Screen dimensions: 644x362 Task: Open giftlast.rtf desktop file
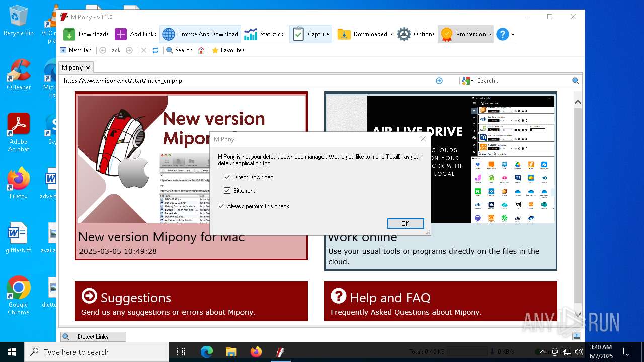19,238
